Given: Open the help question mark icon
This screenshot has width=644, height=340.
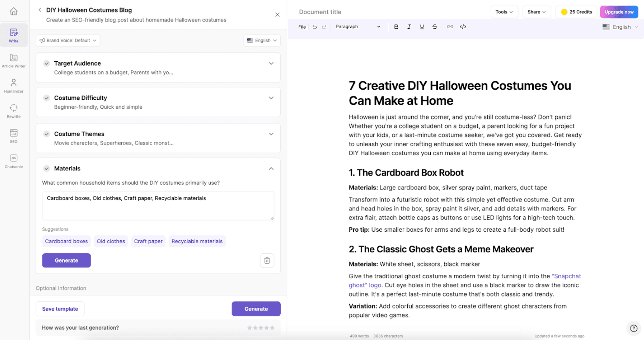Looking at the screenshot, I should coord(634,328).
